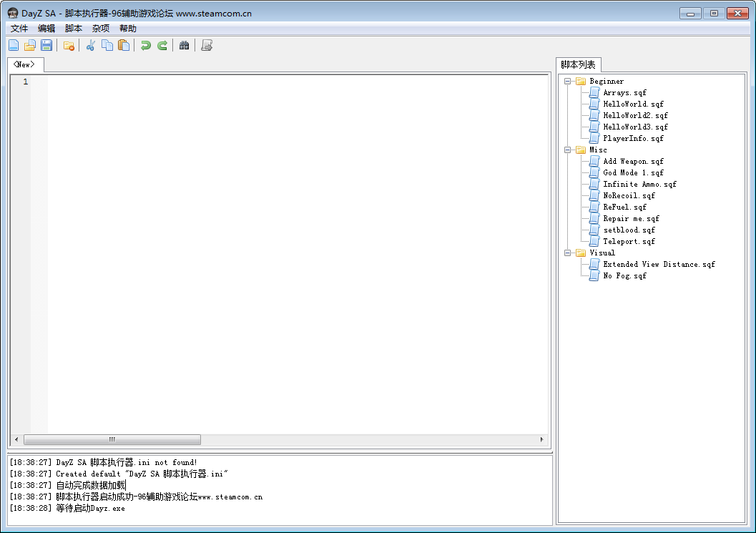Open the 杂项 menu

point(101,29)
